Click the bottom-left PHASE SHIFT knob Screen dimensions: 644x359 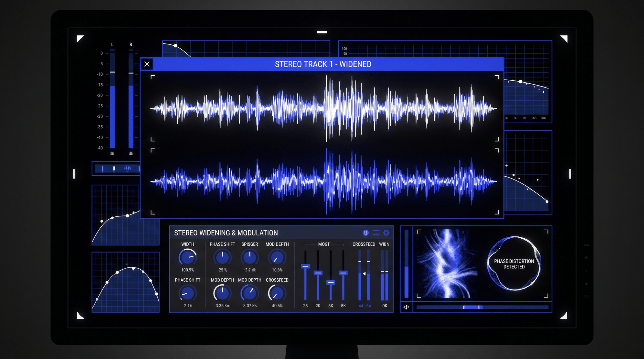coord(187,293)
